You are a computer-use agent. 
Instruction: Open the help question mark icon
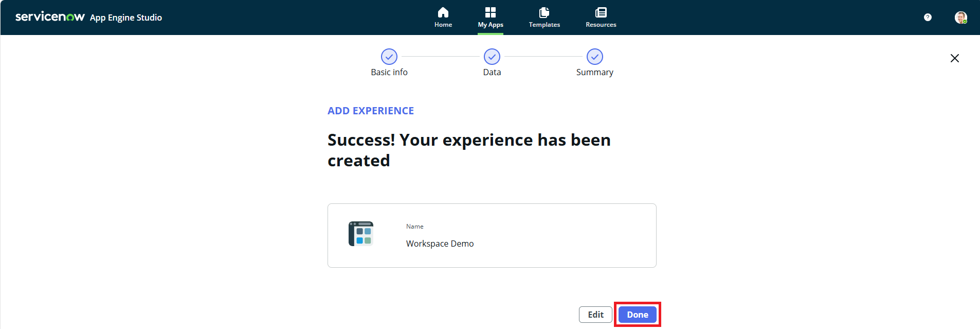pyautogui.click(x=927, y=18)
